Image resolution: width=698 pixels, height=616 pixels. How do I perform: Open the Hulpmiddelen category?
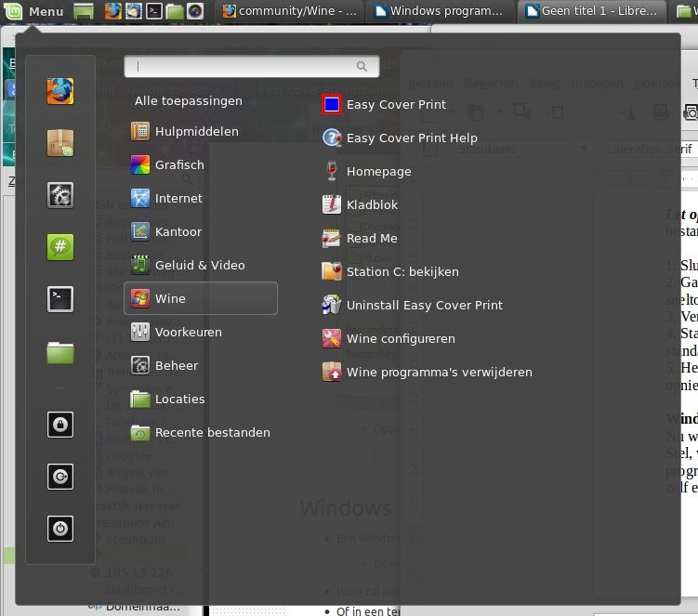pyautogui.click(x=201, y=131)
